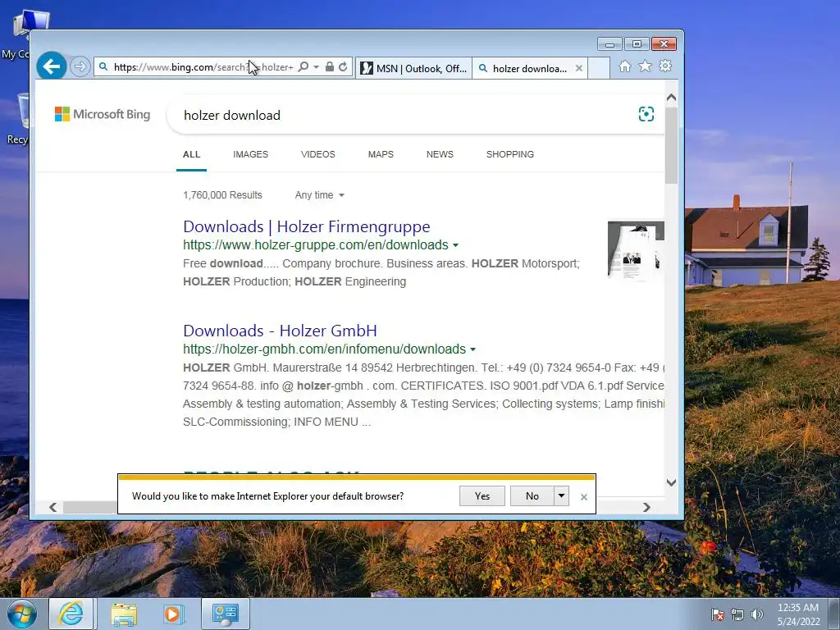Click the vertical scrollbar thumb
Screen dimensions: 840x630
[x=671, y=145]
